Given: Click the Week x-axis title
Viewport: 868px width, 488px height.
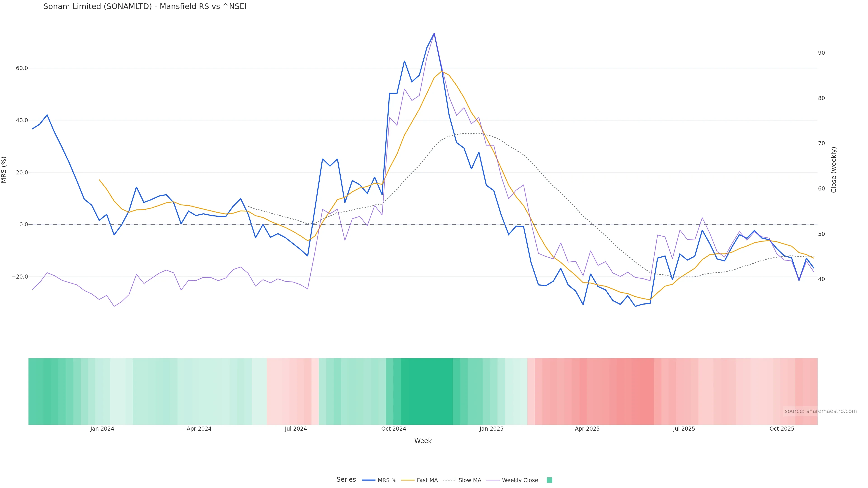Looking at the screenshot, I should [423, 441].
